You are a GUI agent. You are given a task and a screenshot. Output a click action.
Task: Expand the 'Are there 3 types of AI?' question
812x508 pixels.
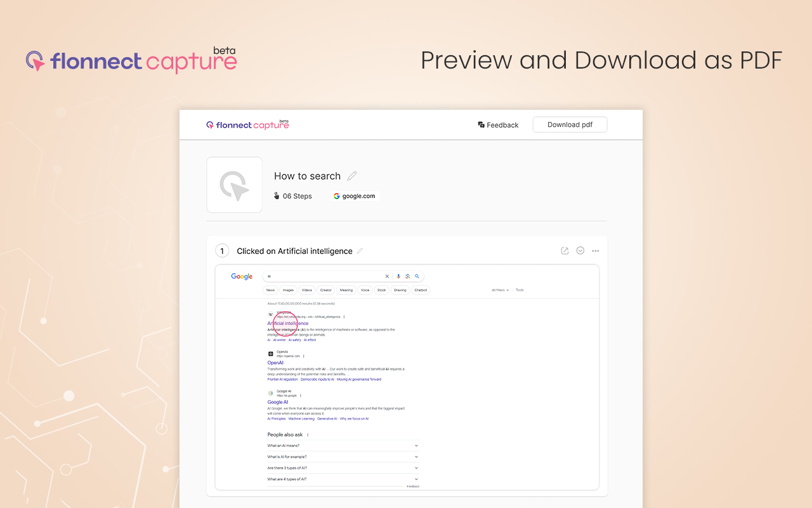click(x=343, y=468)
